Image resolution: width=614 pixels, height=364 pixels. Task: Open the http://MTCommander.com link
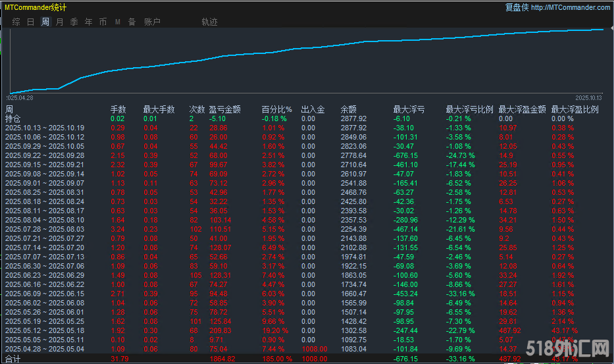click(x=570, y=7)
